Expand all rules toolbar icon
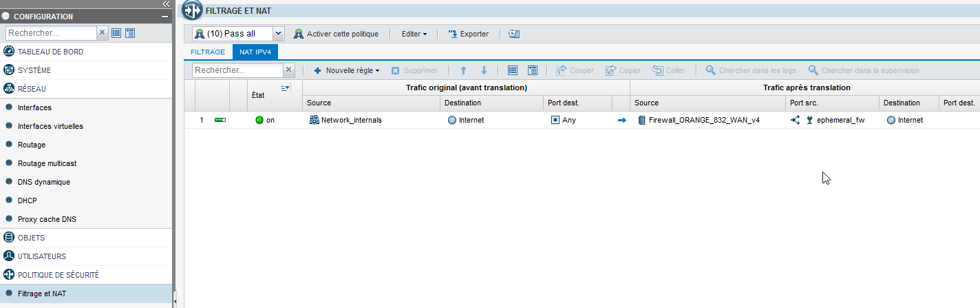 click(x=512, y=70)
